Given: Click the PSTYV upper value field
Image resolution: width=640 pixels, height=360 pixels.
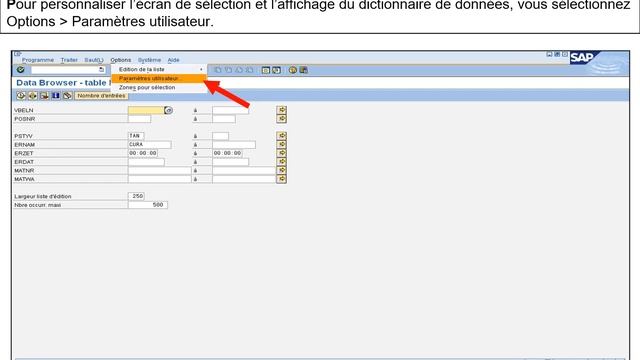Looking at the screenshot, I should 220,136.
